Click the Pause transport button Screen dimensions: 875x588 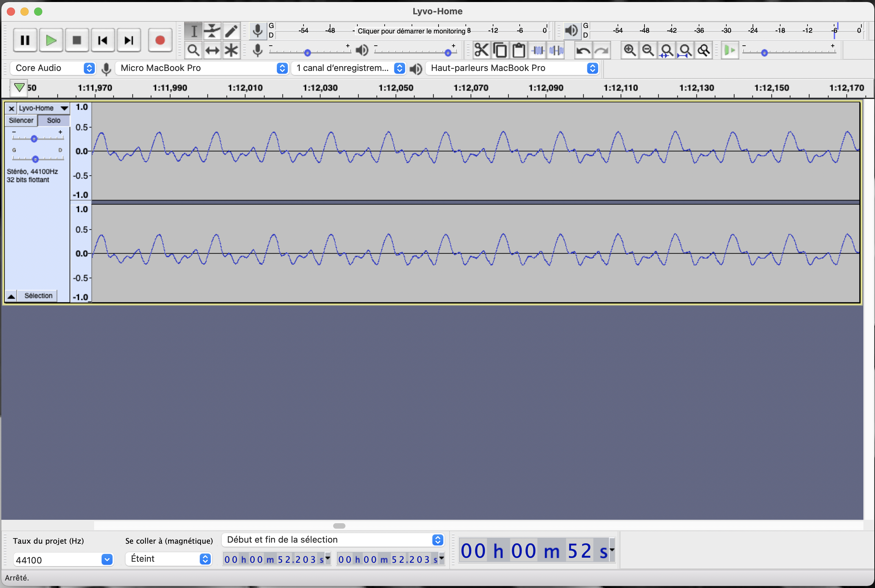tap(25, 40)
